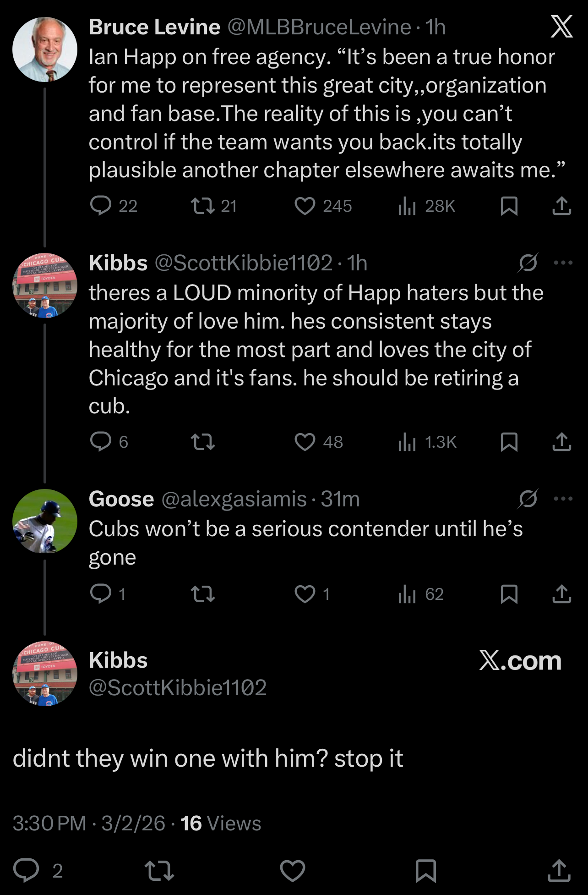The image size is (588, 895).
Task: Repost Goose's reply about serious contender
Action: coord(203,594)
